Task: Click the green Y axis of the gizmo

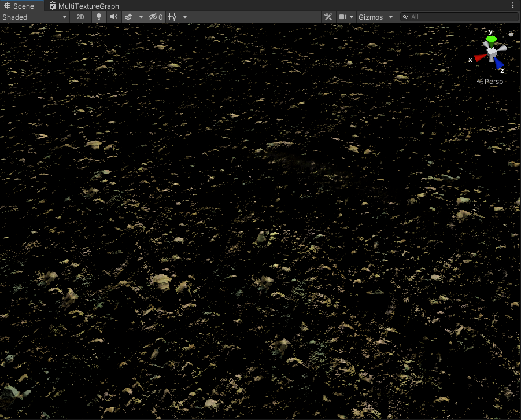Action: (491, 38)
